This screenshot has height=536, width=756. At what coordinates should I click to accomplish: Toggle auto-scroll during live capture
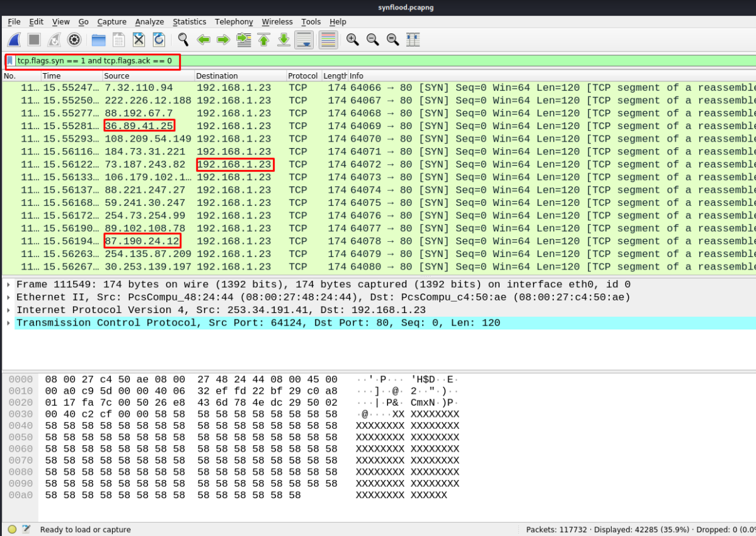coord(304,40)
